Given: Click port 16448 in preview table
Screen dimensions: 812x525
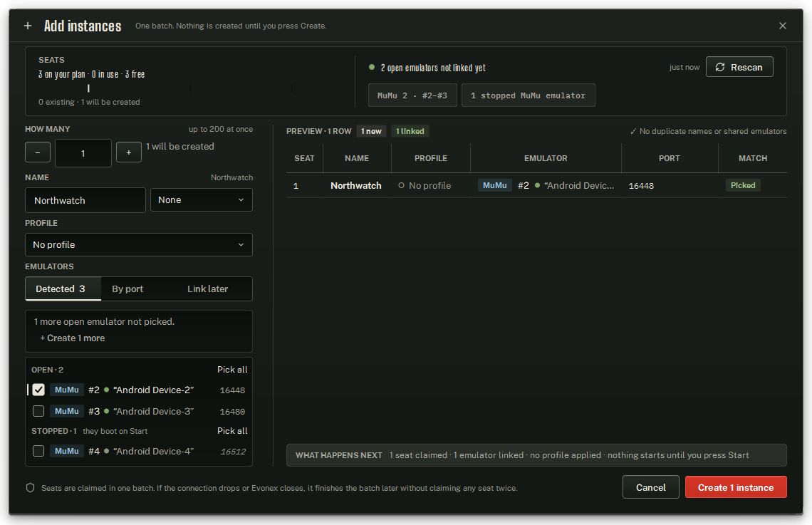Looking at the screenshot, I should coord(641,186).
